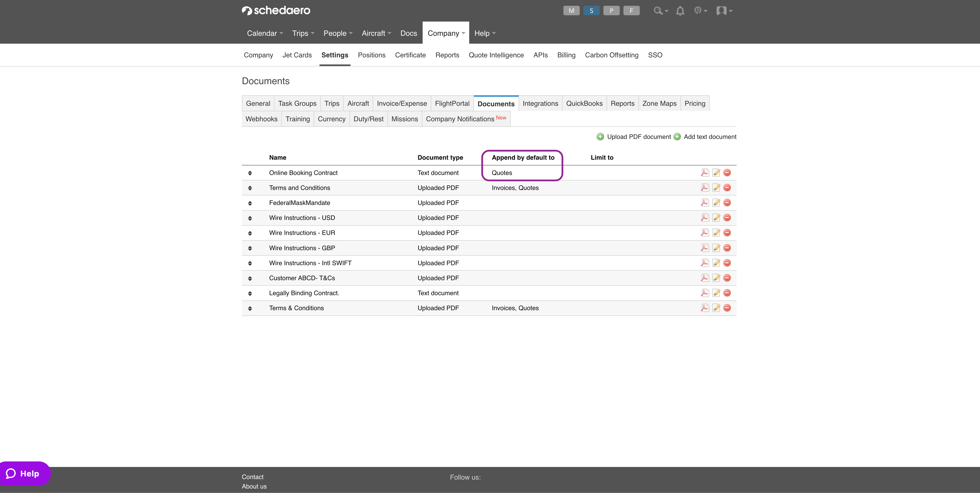Edit Wire Instructions - USD document
980x493 pixels.
coord(716,218)
